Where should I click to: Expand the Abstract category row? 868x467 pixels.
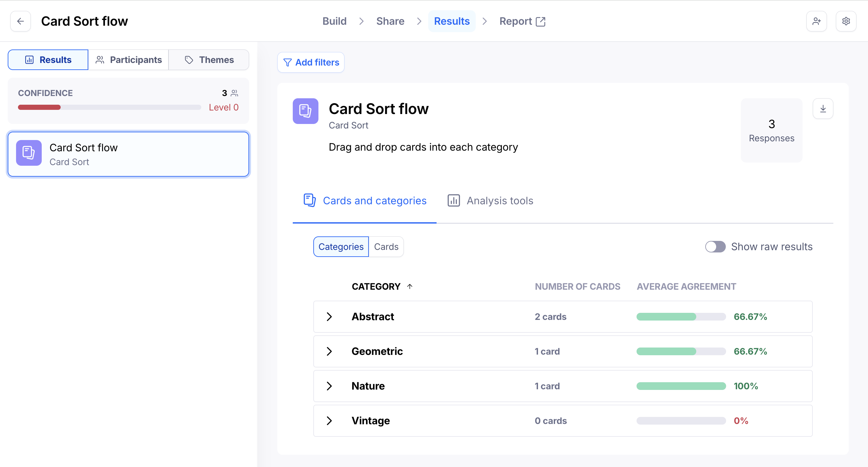coord(329,317)
